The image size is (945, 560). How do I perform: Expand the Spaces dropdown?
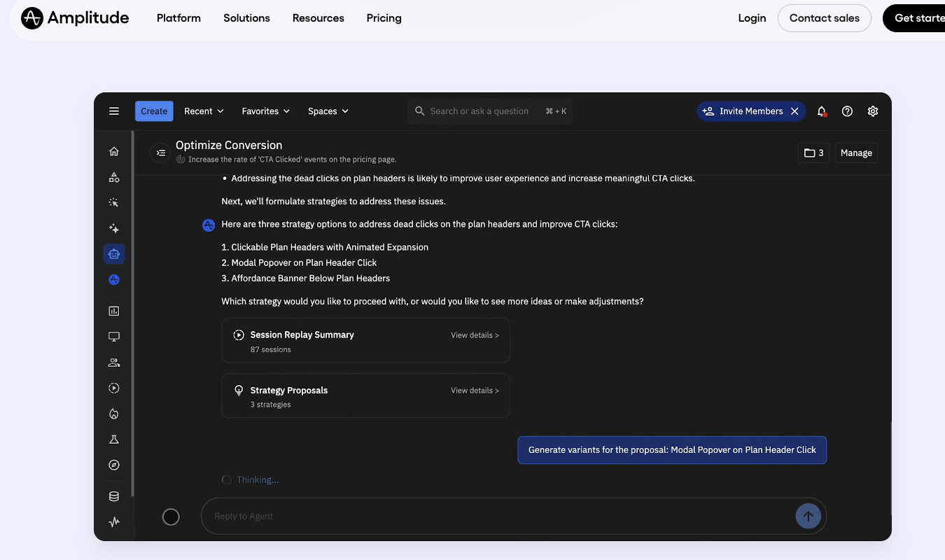tap(328, 111)
